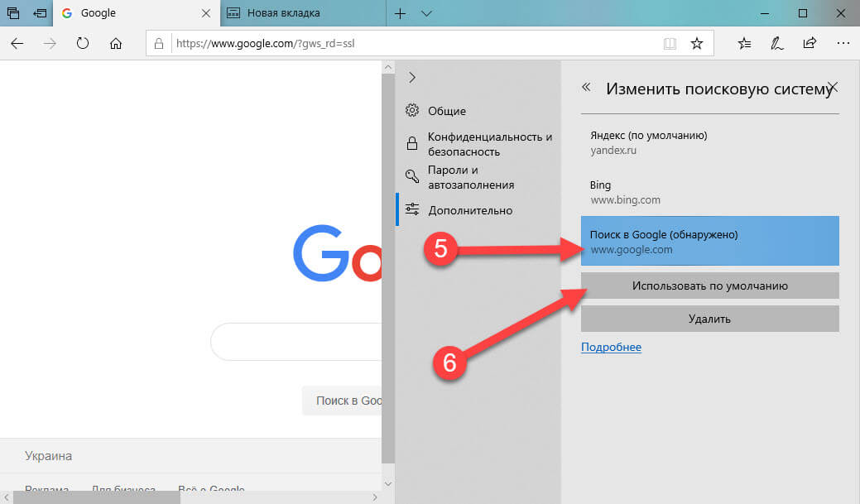Add page to favorites star icon

point(697,43)
